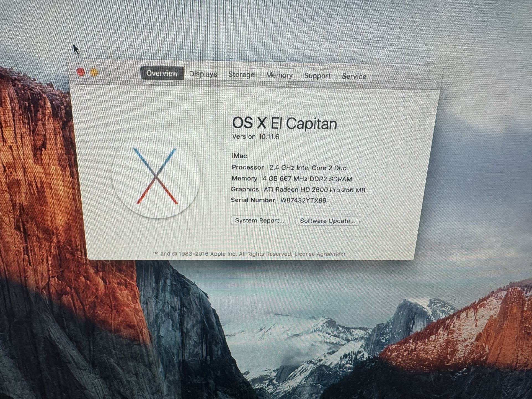Click the Processor label
This screenshot has width=532, height=399.
tap(248, 167)
